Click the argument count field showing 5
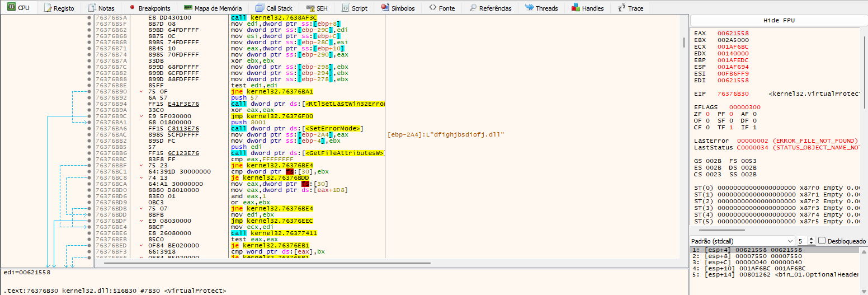This screenshot has height=295, width=868. (x=802, y=241)
